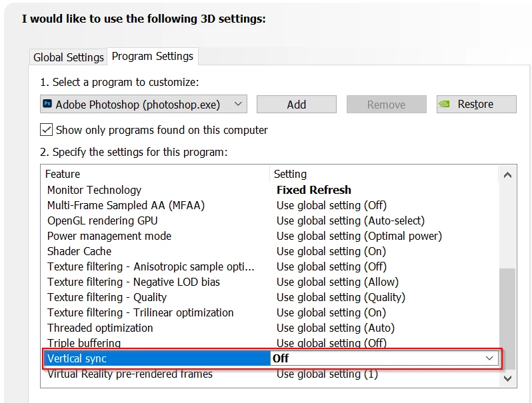Screen dimensions: 532x403
Task: Select the Vertical sync feature label
Action: coord(77,358)
